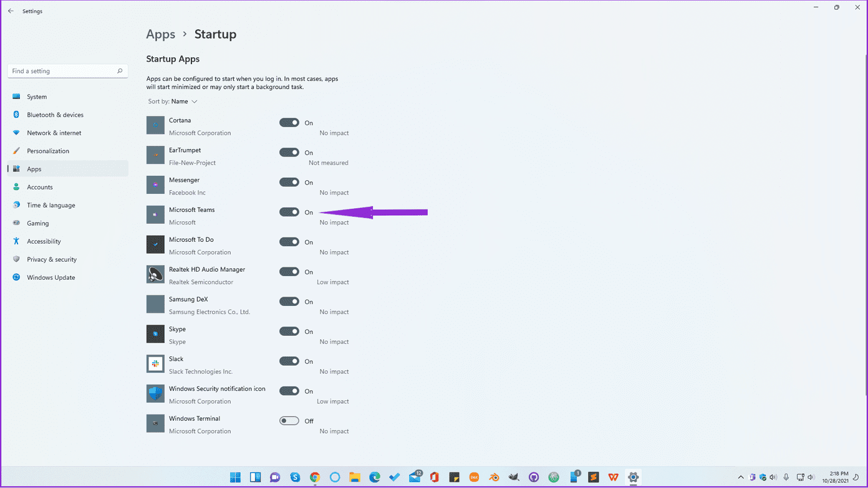The width and height of the screenshot is (868, 488).
Task: Click the Cortana app icon
Action: [x=155, y=125]
